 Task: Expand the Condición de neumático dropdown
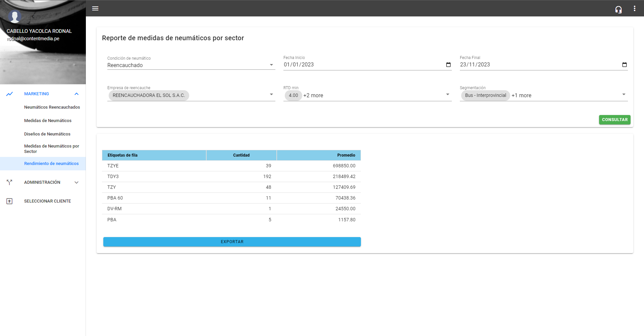271,65
